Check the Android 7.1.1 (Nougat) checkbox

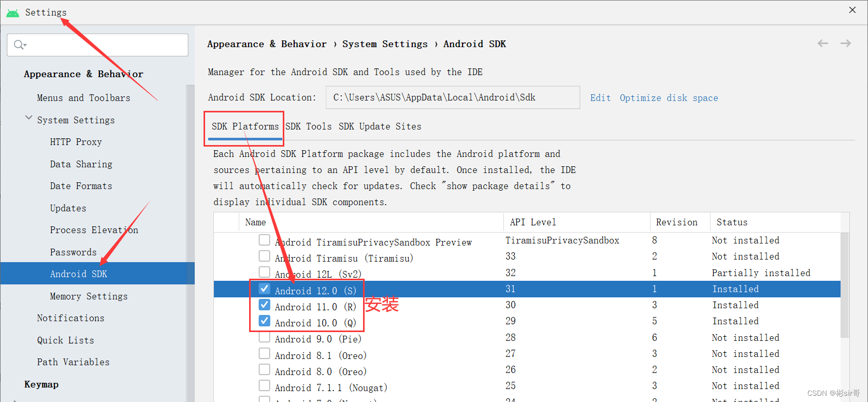[265, 386]
